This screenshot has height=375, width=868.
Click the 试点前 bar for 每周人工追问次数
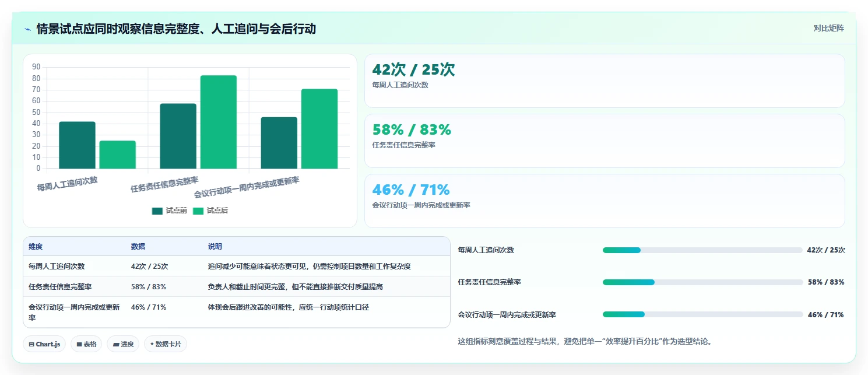(x=77, y=145)
